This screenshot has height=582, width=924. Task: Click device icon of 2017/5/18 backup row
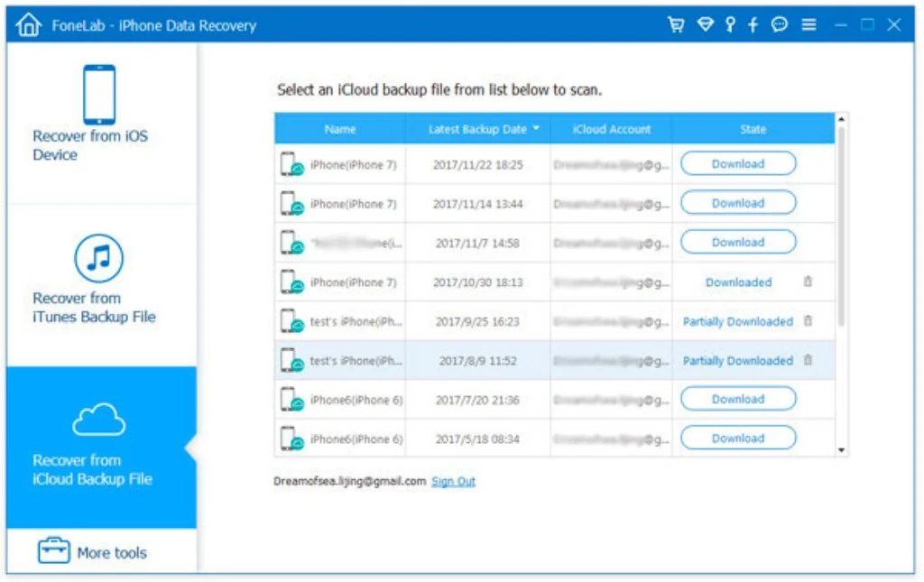coord(291,439)
